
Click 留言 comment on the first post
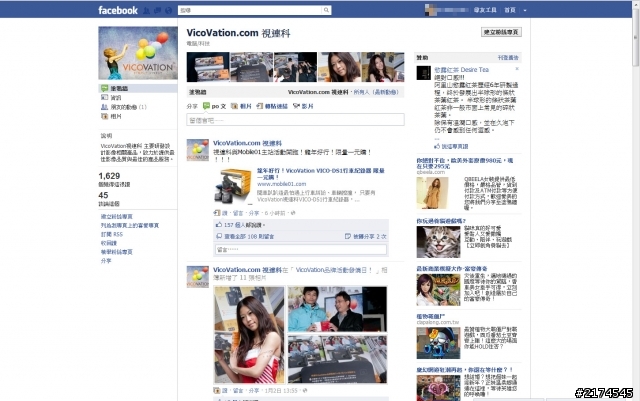point(238,213)
